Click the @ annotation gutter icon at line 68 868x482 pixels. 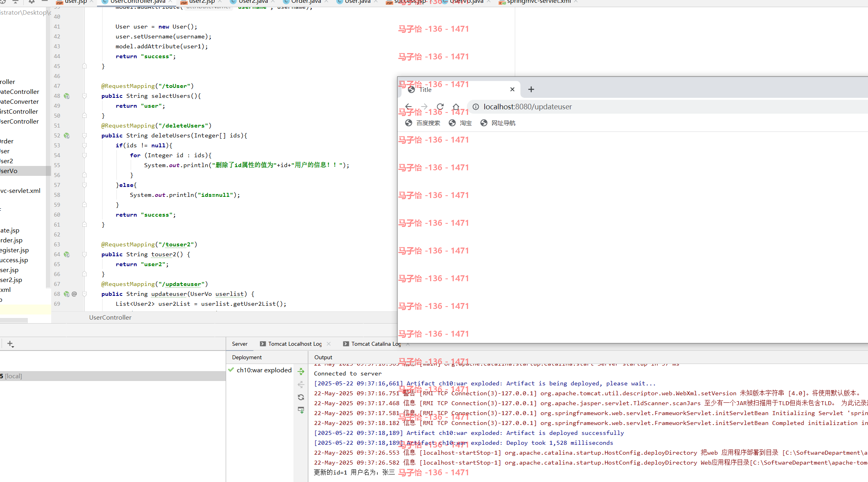[x=74, y=294]
